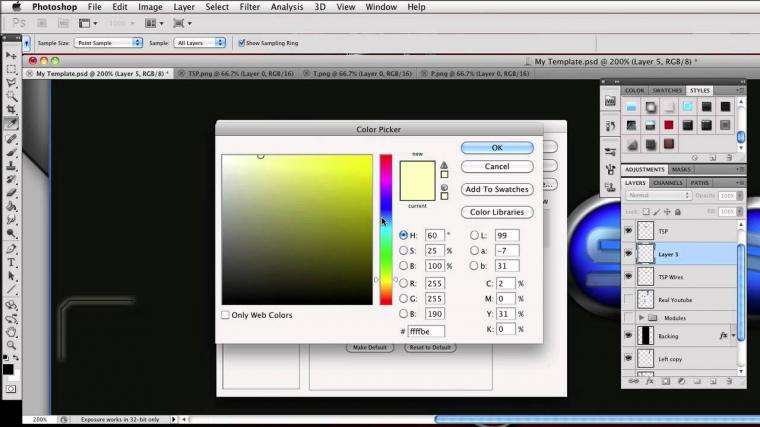Select the S saturation radio button
The height and width of the screenshot is (427, 760).
[403, 251]
